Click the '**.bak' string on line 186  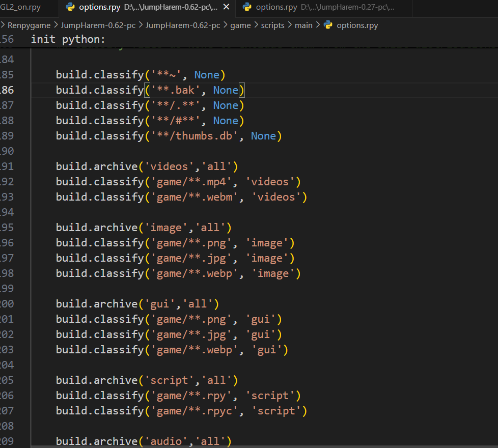[176, 90]
